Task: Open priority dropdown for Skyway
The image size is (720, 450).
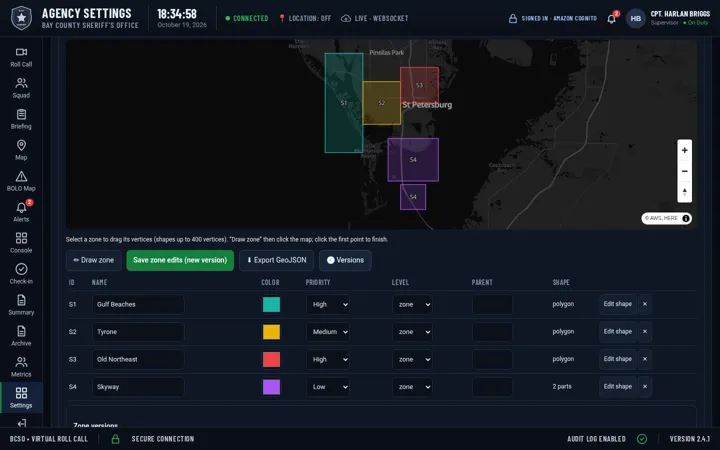Action: click(x=328, y=387)
